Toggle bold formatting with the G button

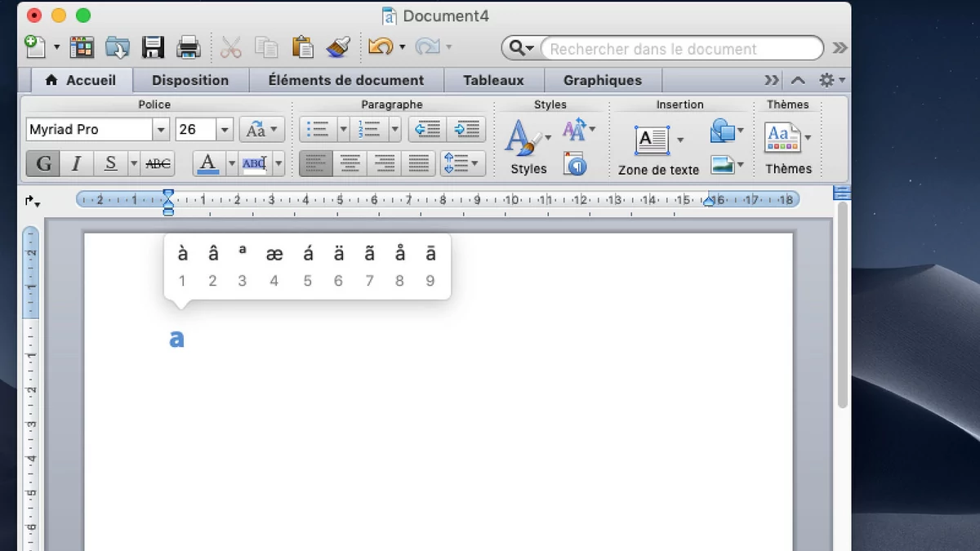coord(42,163)
